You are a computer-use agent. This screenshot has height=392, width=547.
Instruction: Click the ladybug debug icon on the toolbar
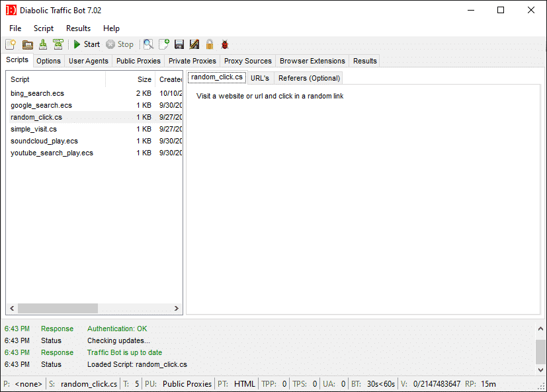click(x=224, y=44)
